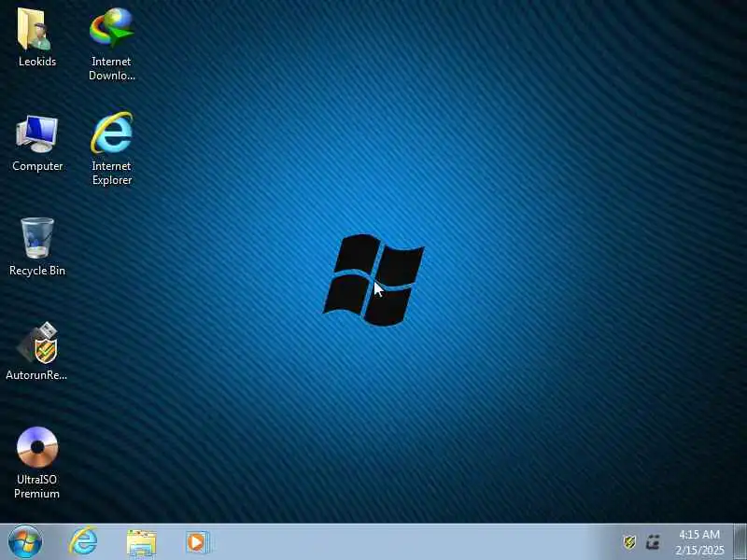Launch Windows Media Player from the taskbar
The image size is (747, 560).
click(198, 542)
